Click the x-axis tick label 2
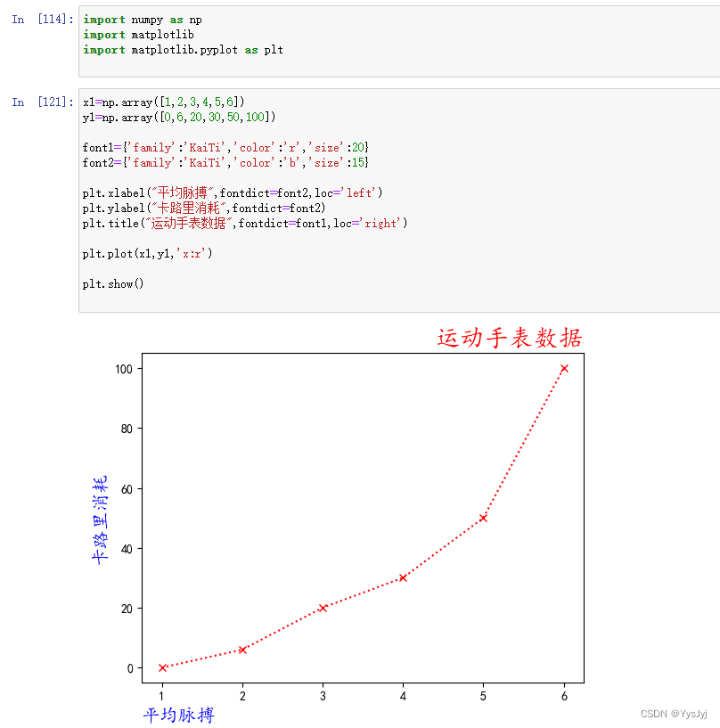 [242, 696]
